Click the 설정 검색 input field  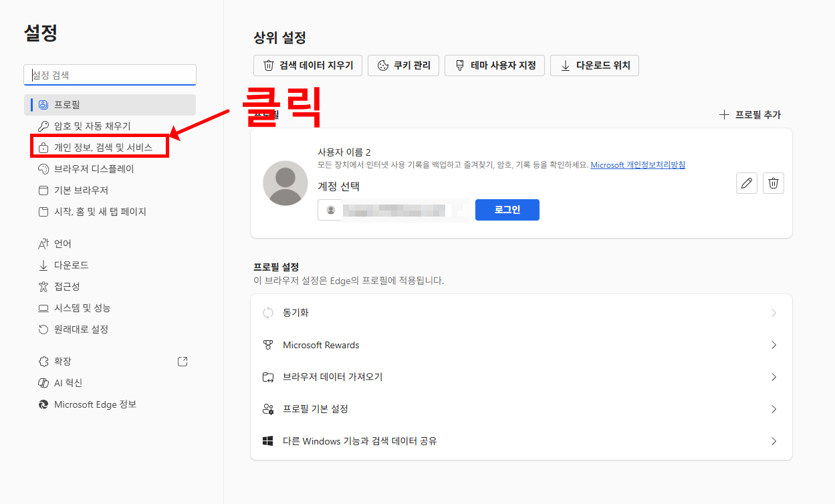110,75
